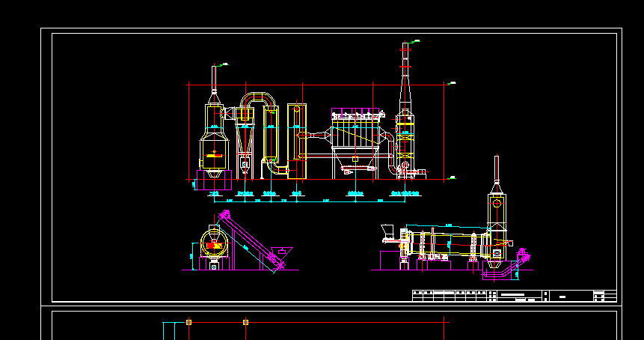The width and height of the screenshot is (644, 340).
Task: Click the cyclone separator cone in elevation view
Action: click(245, 139)
